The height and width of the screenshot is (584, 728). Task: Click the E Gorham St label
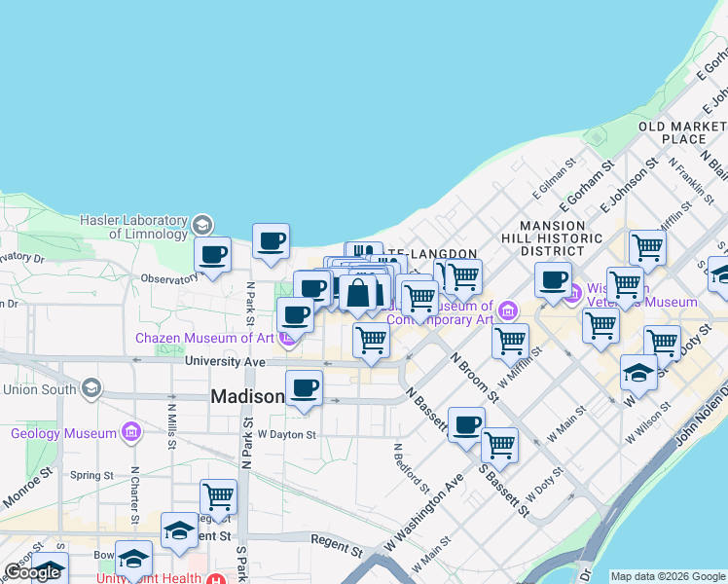tap(587, 186)
